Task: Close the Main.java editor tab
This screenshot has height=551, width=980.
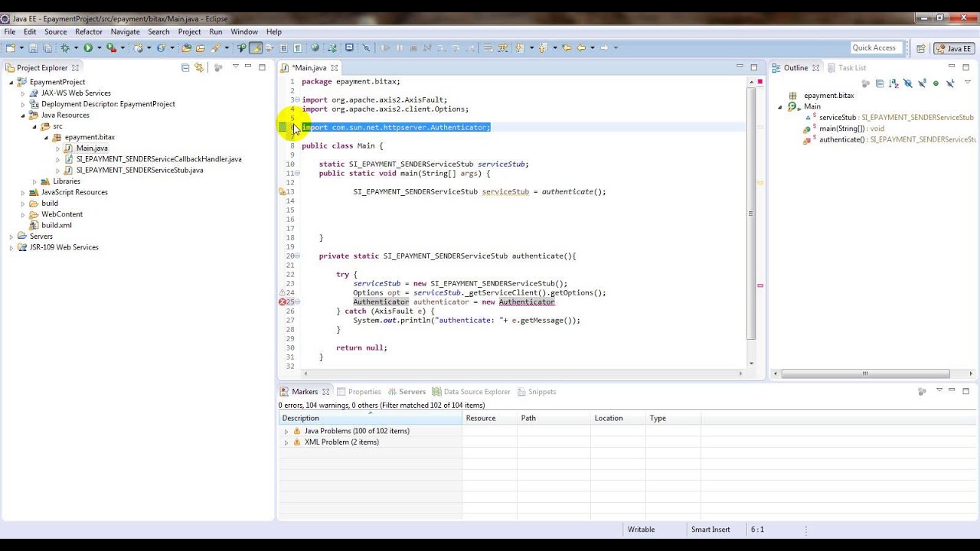Action: 334,68
